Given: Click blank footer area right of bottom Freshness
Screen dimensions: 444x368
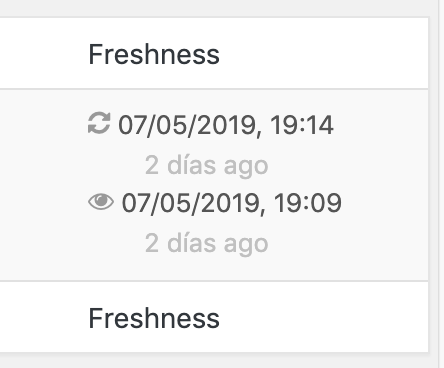Looking at the screenshot, I should point(323,317).
